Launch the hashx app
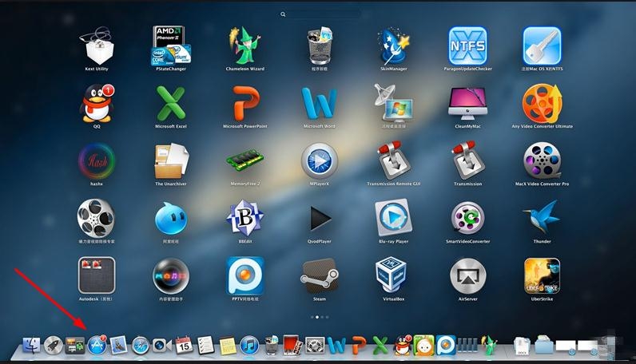This screenshot has width=636, height=364. [x=97, y=161]
